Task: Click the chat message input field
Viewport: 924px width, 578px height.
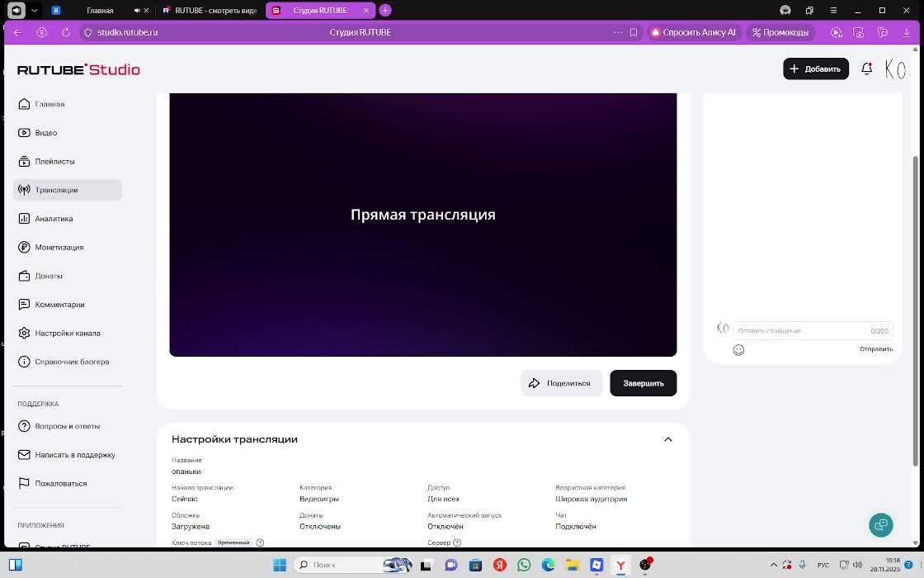Action: point(813,331)
